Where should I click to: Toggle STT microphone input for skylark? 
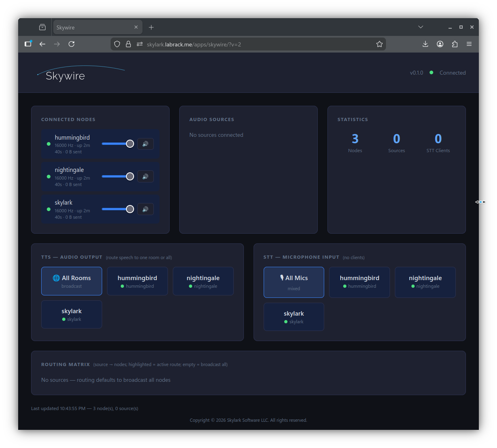(294, 317)
